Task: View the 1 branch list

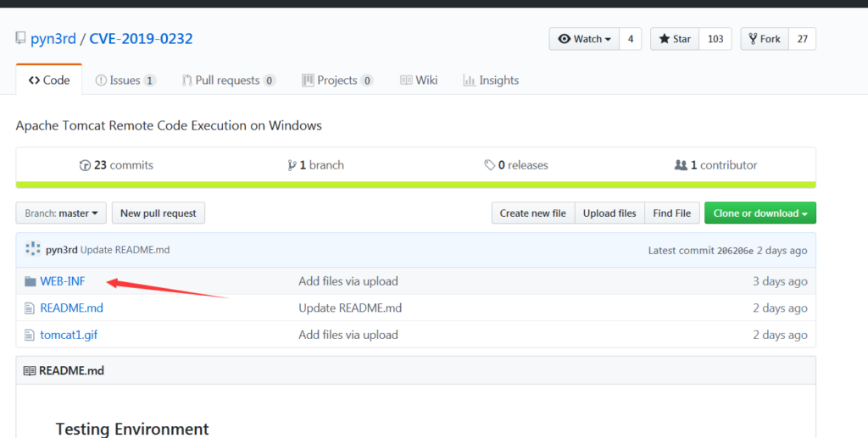Action: pos(315,165)
